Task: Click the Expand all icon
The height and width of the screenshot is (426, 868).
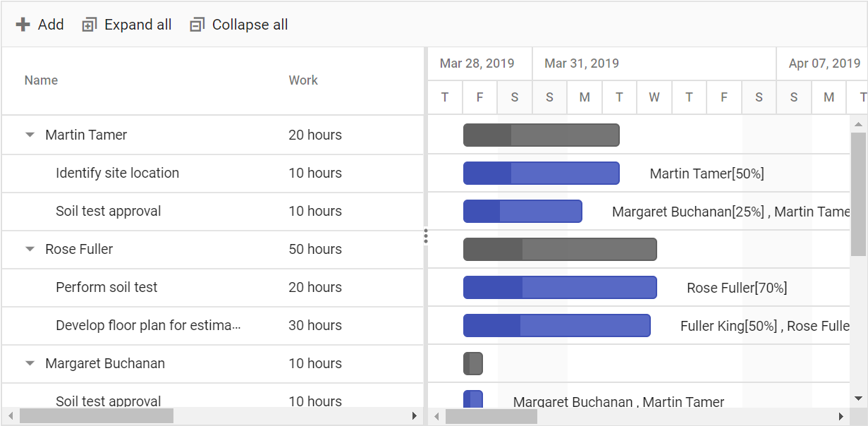Action: 89,25
